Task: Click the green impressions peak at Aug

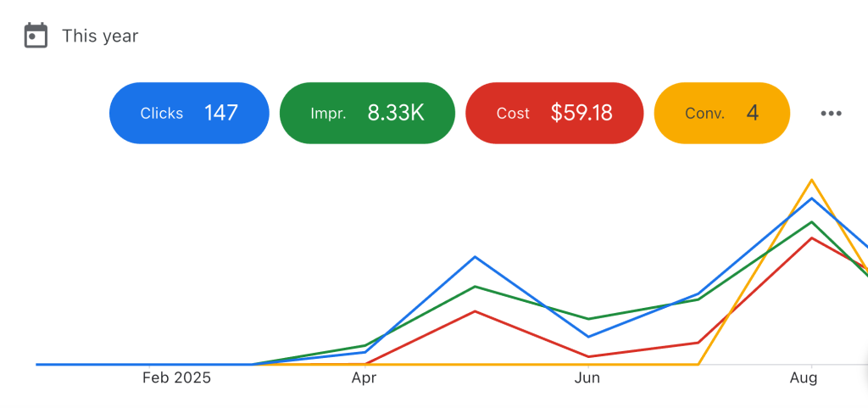Action: tap(812, 222)
